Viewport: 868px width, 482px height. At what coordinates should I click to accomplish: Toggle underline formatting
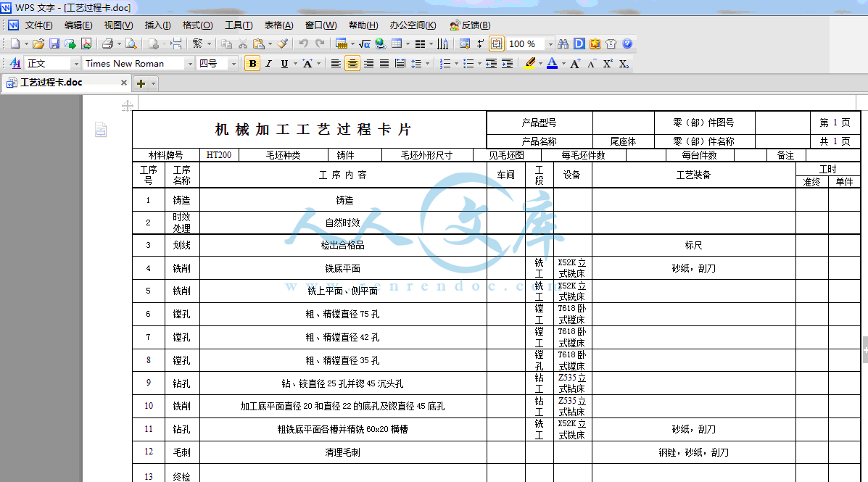(x=284, y=64)
